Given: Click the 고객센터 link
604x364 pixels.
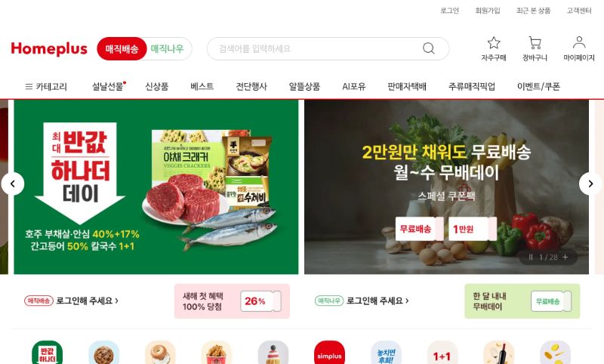Looking at the screenshot, I should click(x=579, y=11).
